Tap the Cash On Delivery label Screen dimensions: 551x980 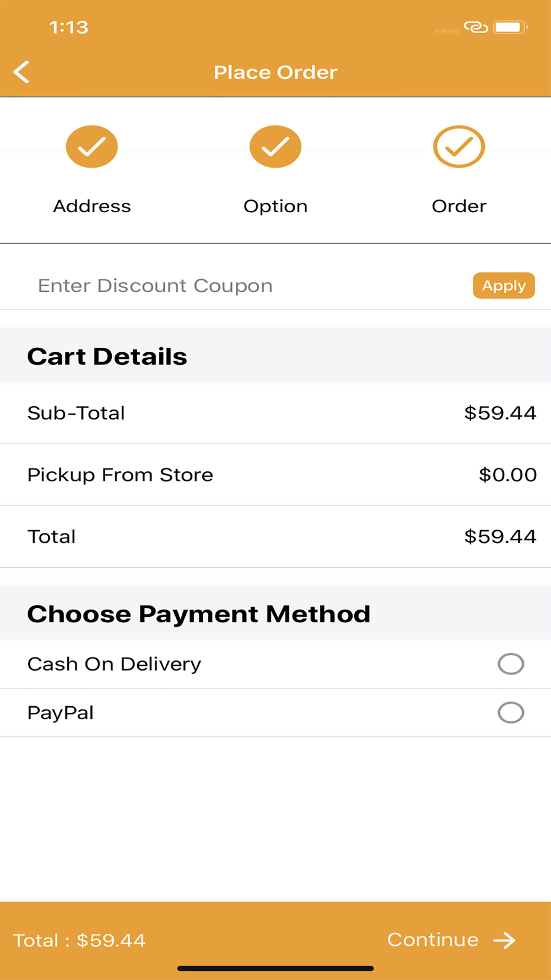pyautogui.click(x=114, y=664)
